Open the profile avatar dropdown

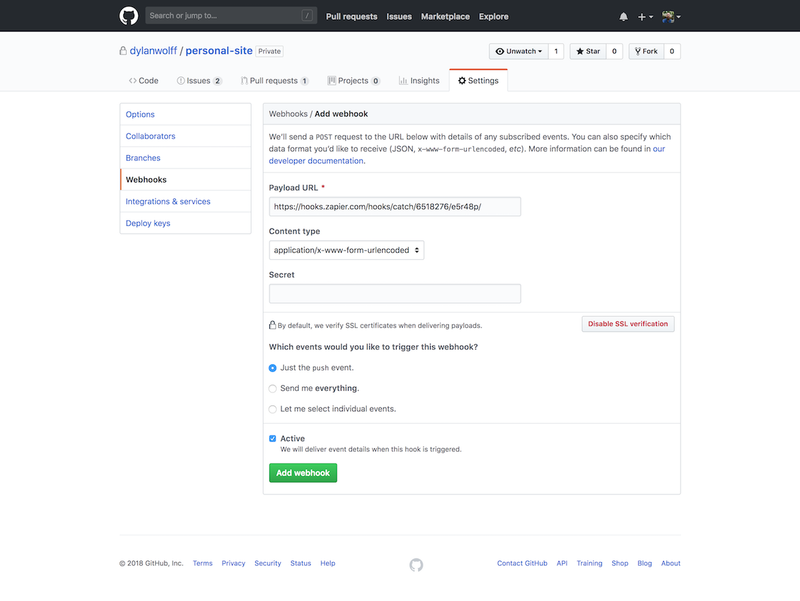click(670, 16)
